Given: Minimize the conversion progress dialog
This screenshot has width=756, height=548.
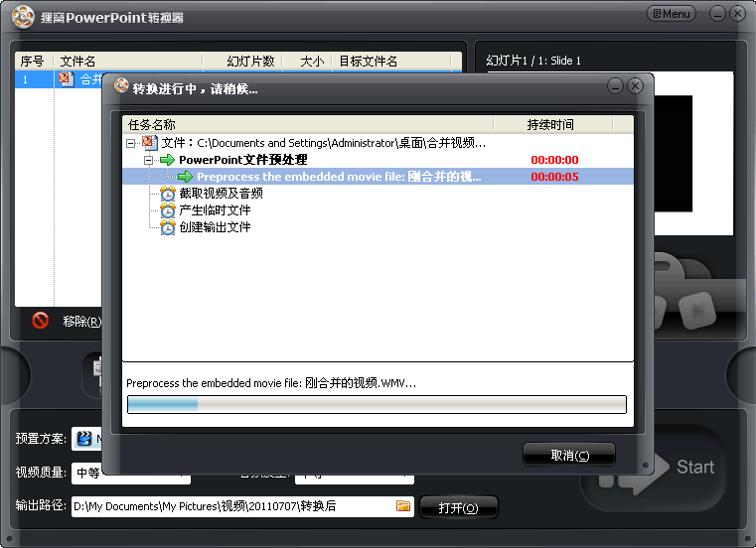Looking at the screenshot, I should (615, 86).
